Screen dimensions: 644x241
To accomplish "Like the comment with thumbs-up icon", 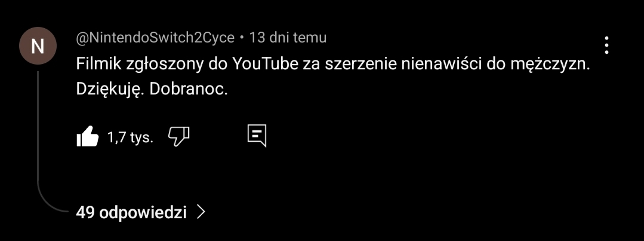I will 87,136.
